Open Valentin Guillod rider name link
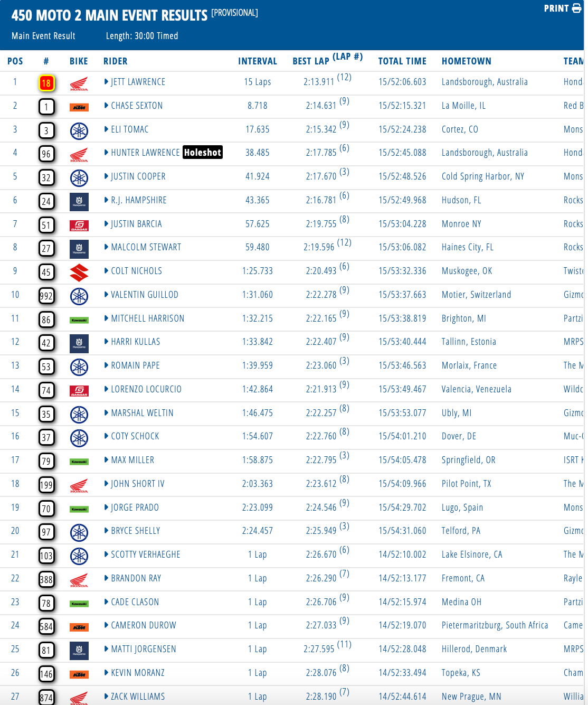 click(x=145, y=295)
